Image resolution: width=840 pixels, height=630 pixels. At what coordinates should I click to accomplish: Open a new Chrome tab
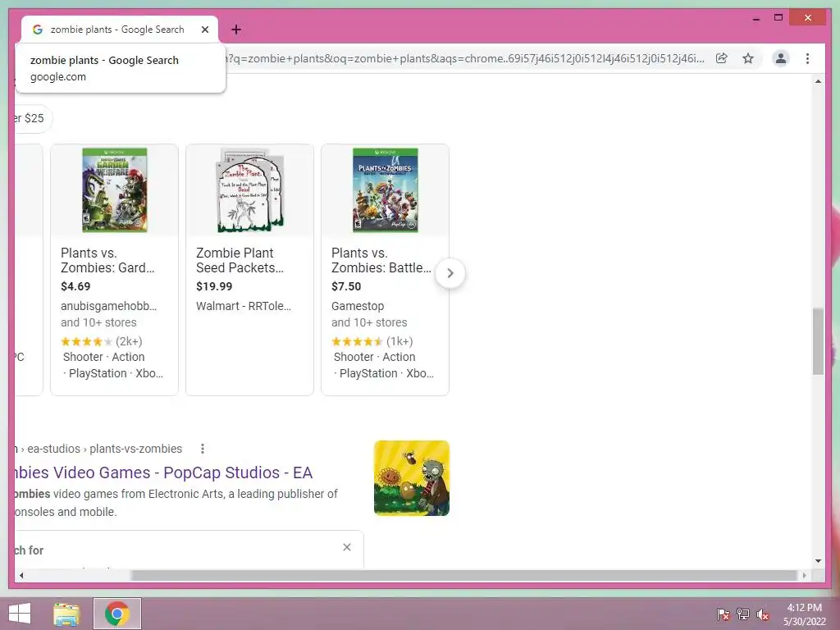[236, 30]
